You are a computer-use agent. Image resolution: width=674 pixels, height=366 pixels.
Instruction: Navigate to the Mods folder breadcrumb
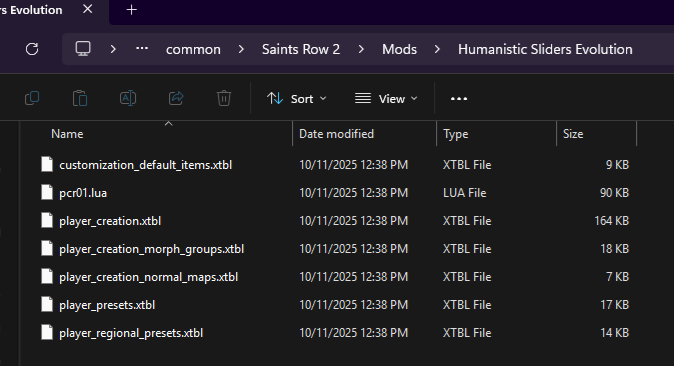click(x=399, y=49)
